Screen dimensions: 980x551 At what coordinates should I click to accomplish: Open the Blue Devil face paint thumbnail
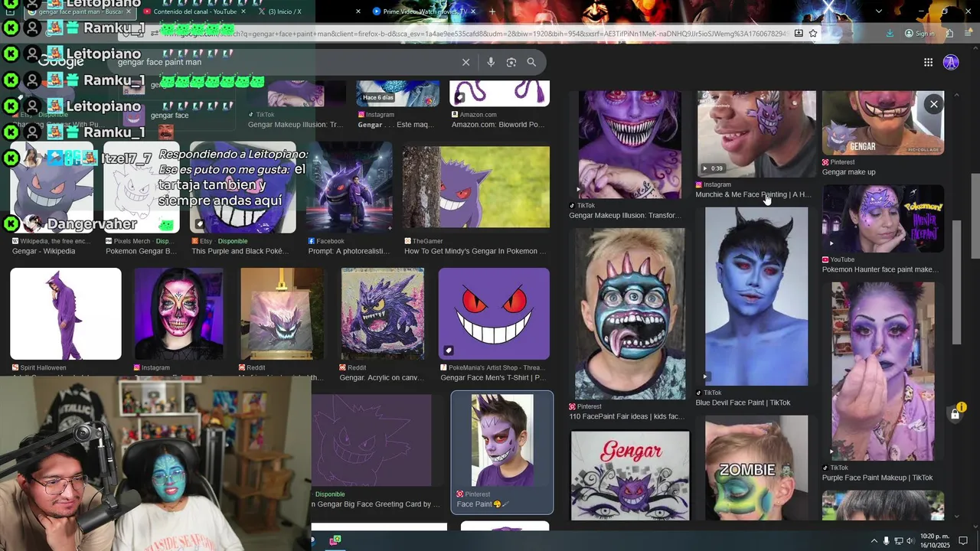point(756,296)
